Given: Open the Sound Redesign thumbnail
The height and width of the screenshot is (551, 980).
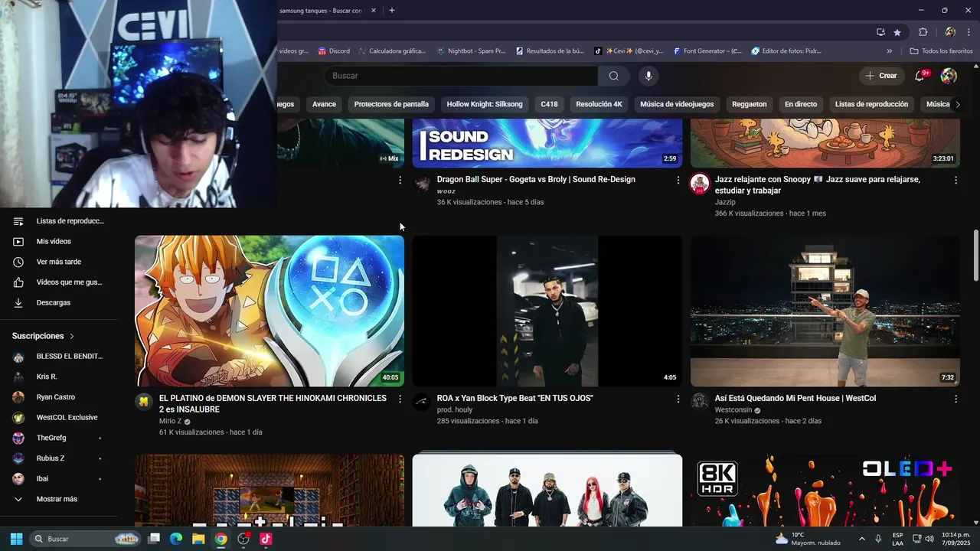Looking at the screenshot, I should (x=547, y=144).
